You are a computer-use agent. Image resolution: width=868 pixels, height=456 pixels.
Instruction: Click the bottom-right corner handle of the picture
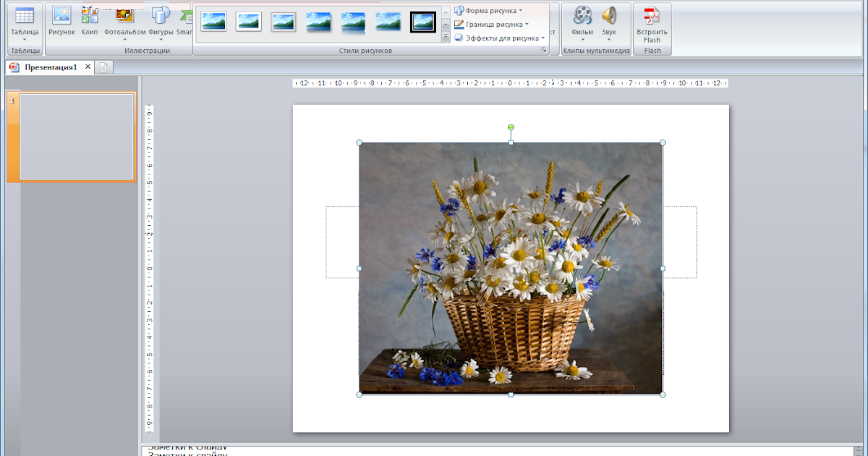click(x=663, y=394)
